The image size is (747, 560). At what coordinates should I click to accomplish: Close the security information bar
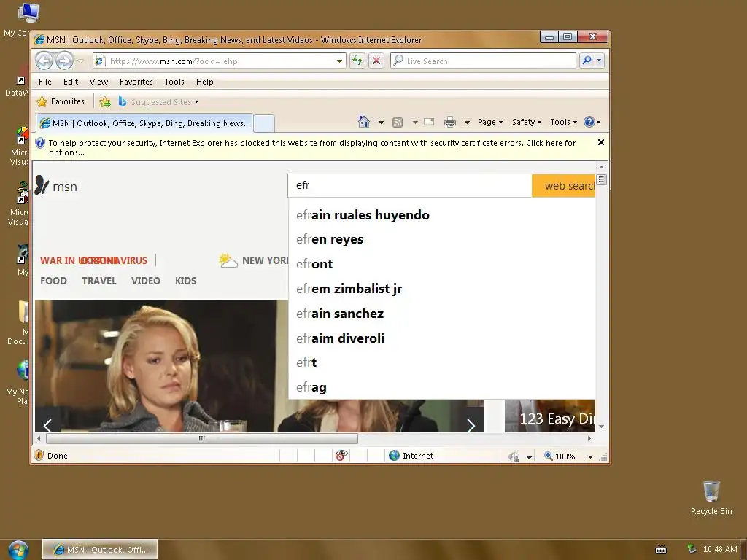coord(601,142)
